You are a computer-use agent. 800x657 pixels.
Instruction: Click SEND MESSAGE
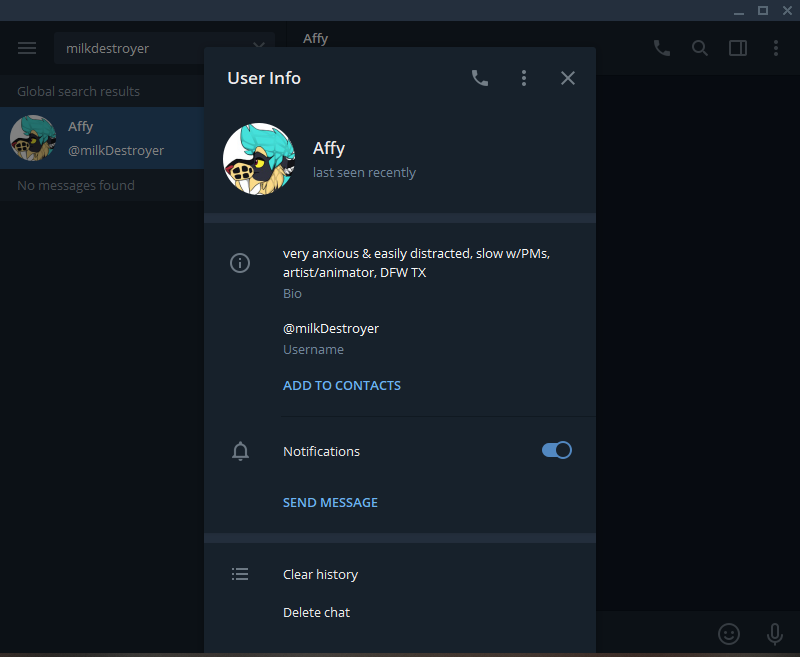(x=330, y=502)
